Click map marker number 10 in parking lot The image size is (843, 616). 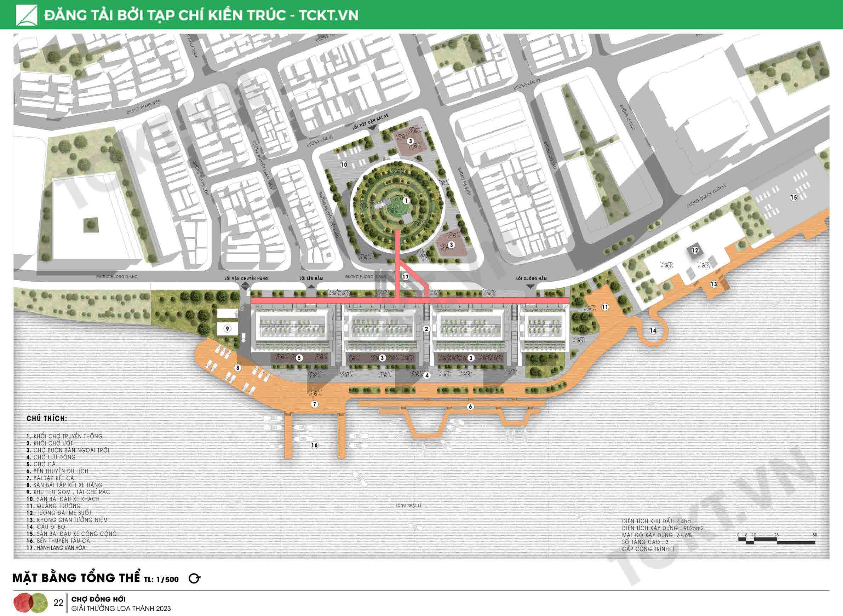coord(344,165)
